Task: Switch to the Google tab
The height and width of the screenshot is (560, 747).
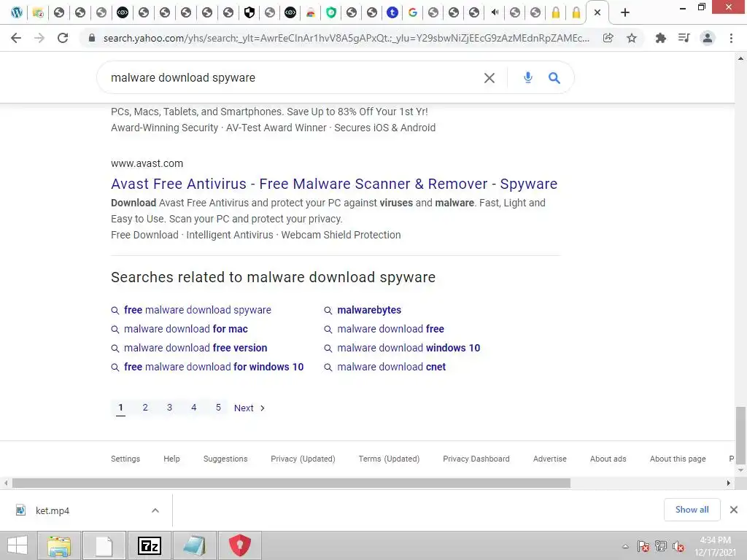Action: tap(413, 13)
